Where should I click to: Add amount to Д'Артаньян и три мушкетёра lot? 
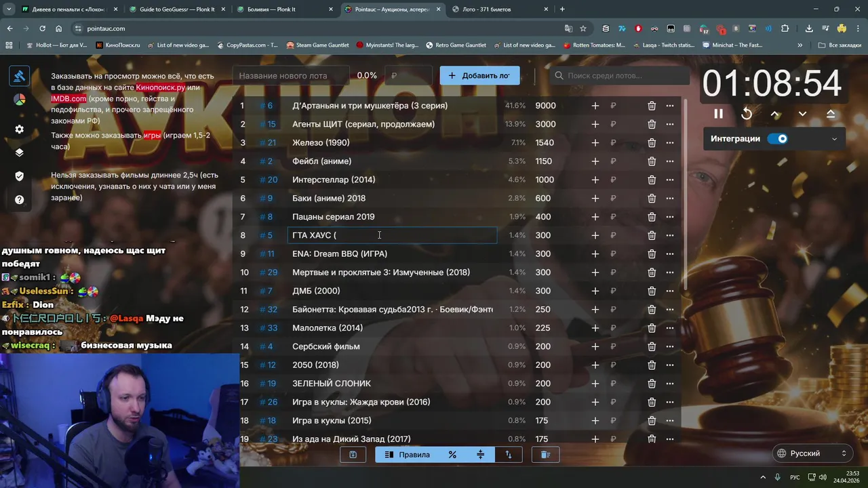pos(595,106)
